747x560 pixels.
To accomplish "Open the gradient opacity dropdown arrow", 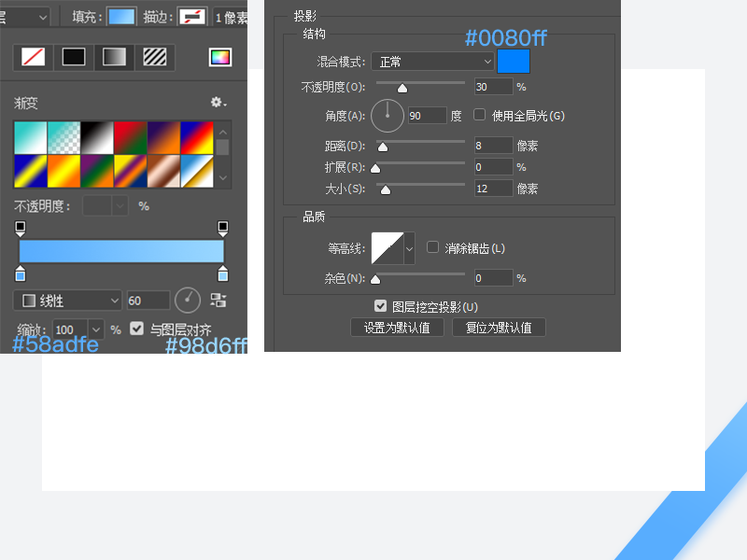I will click(x=120, y=205).
